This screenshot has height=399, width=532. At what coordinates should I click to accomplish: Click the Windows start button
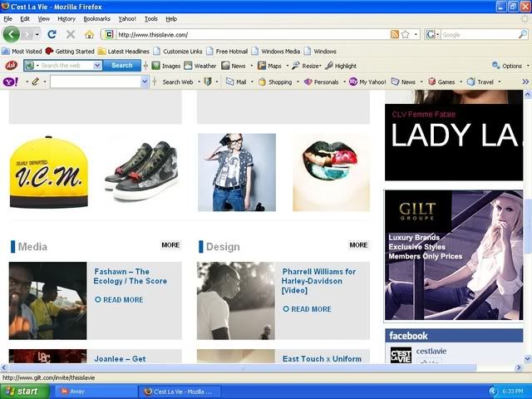pyautogui.click(x=24, y=392)
